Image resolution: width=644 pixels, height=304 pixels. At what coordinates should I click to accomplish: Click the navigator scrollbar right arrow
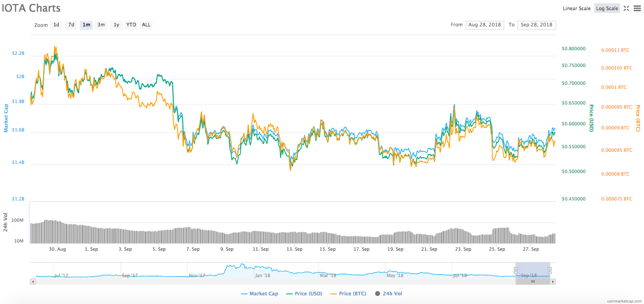click(553, 281)
